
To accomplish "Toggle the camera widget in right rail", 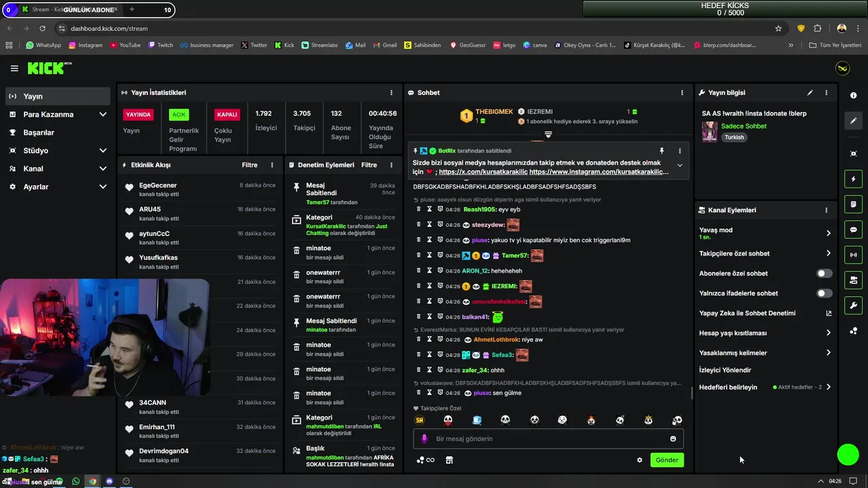I will (853, 280).
